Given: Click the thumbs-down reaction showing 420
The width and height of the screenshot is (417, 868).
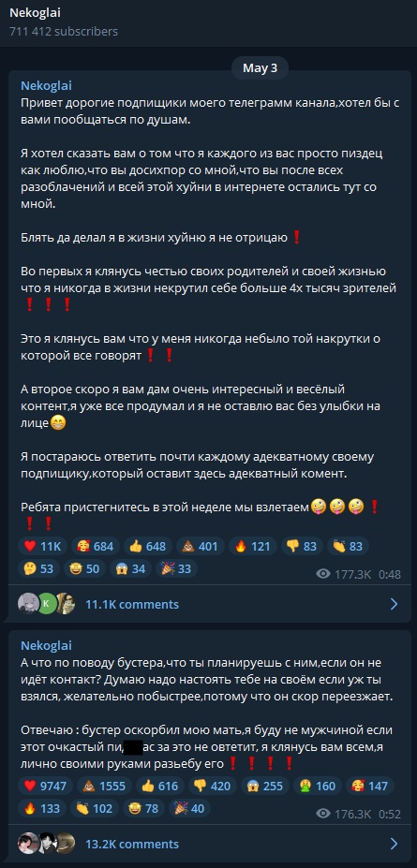Looking at the screenshot, I should click(213, 787).
